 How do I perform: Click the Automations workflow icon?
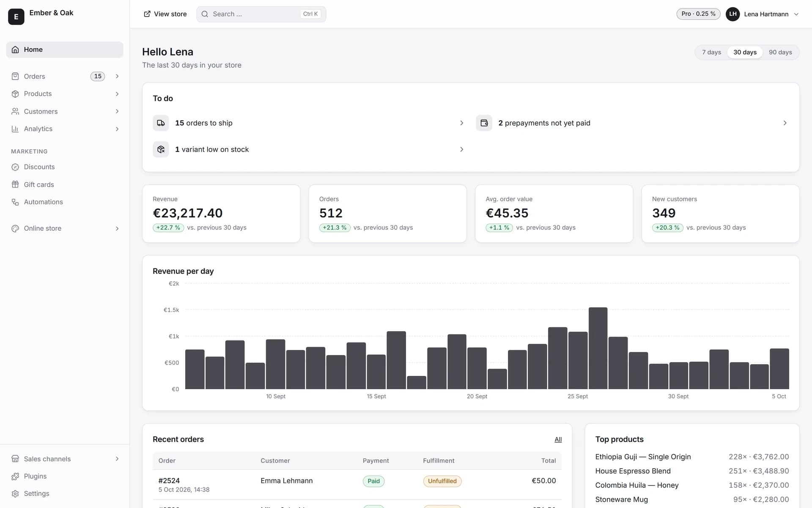(x=15, y=202)
